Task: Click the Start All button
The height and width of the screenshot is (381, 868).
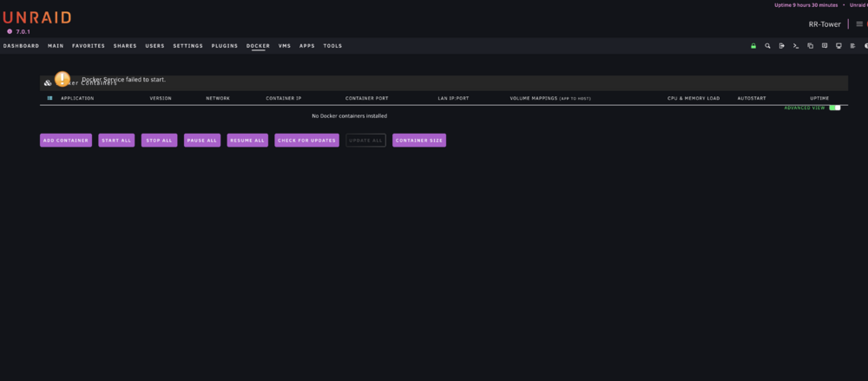Action: pyautogui.click(x=116, y=140)
